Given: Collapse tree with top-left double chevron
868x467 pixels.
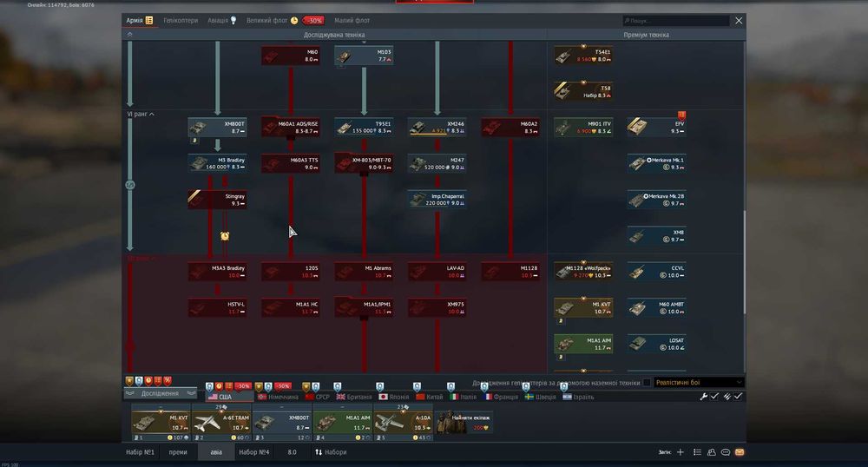Looking at the screenshot, I should [x=129, y=35].
